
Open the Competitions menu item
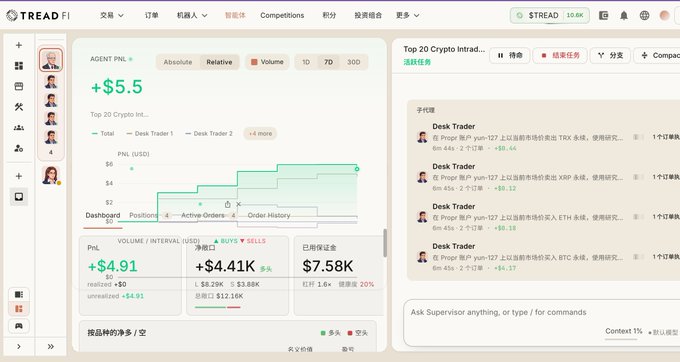[282, 15]
